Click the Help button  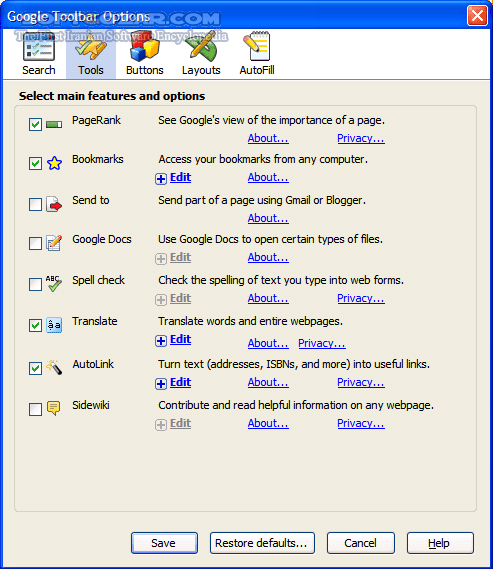(x=440, y=543)
